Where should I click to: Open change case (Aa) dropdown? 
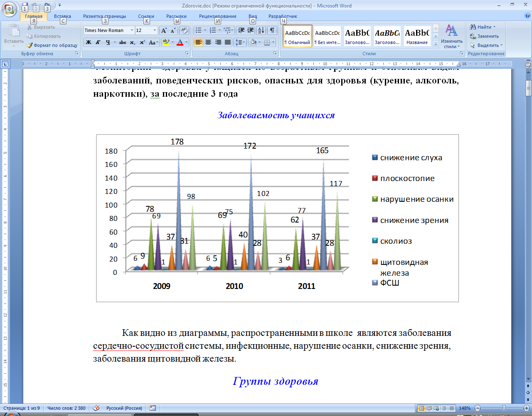pos(153,42)
